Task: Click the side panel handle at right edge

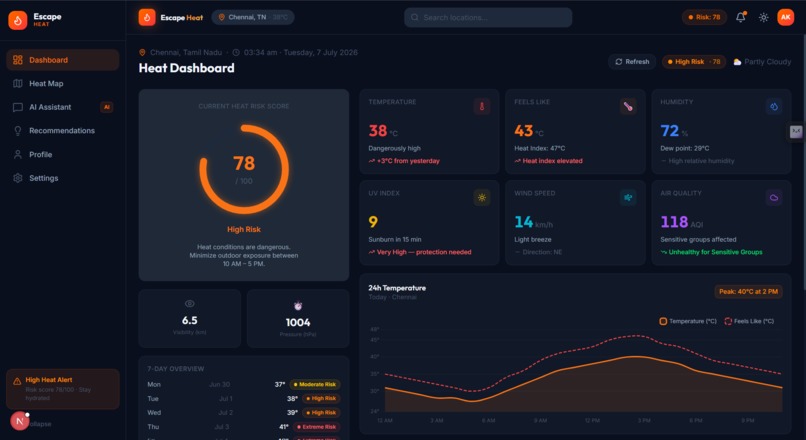Action: (x=796, y=132)
